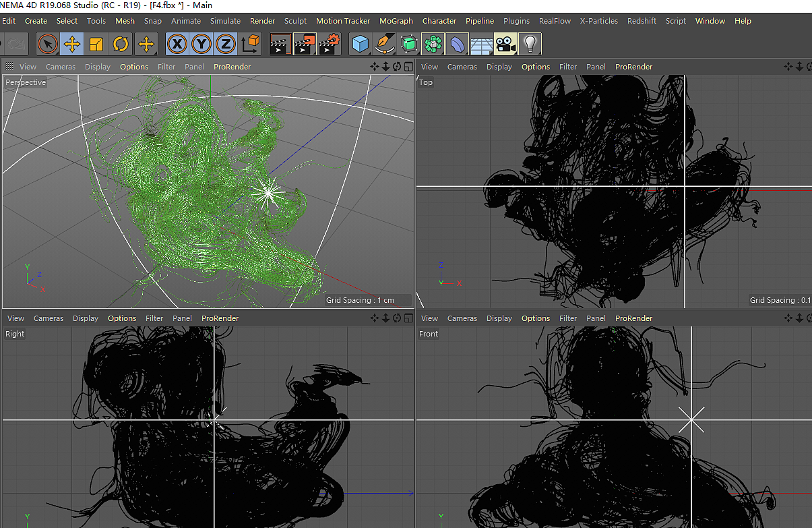Toggle Right viewport maximize icon
The image size is (812, 528).
click(408, 318)
